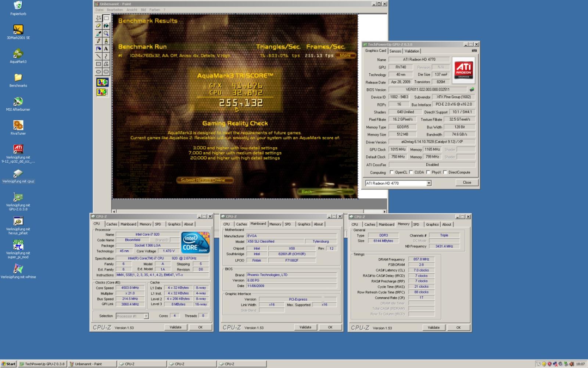This screenshot has height=368, width=588.
Task: Pick the Curve tool in Paint
Action: (x=106, y=56)
